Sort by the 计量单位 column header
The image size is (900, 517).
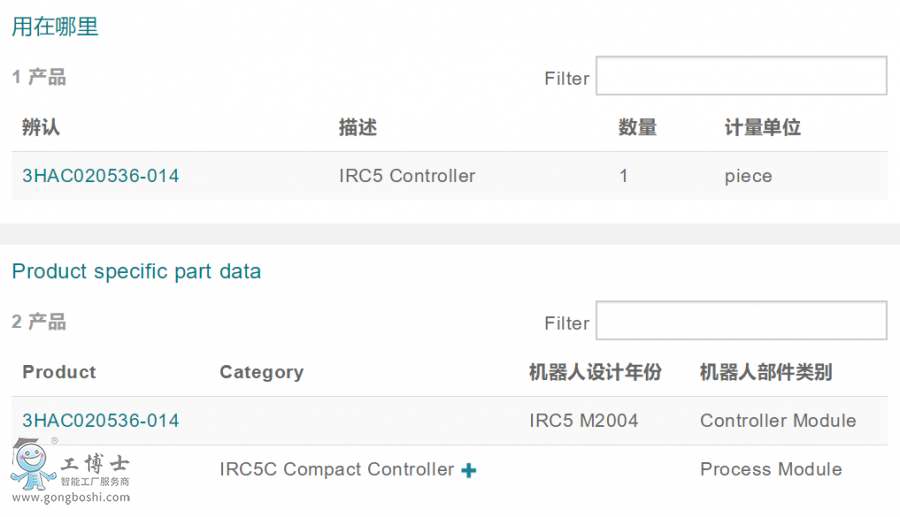tap(763, 128)
